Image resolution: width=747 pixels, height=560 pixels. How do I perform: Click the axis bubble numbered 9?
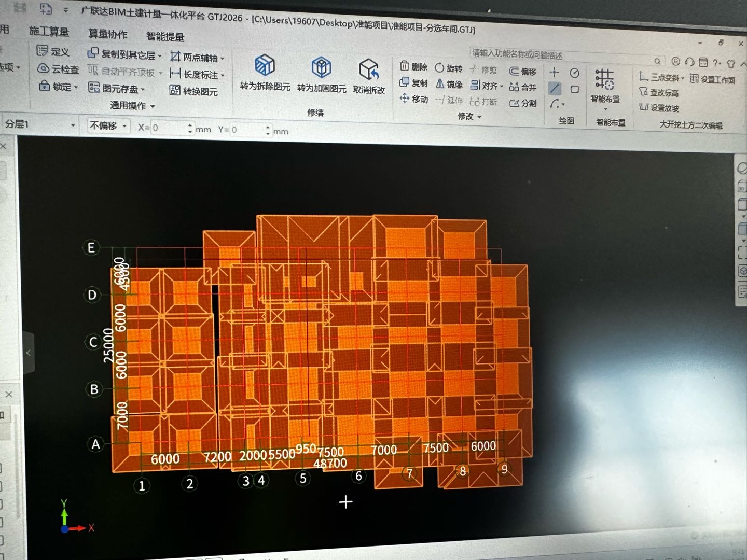click(504, 469)
